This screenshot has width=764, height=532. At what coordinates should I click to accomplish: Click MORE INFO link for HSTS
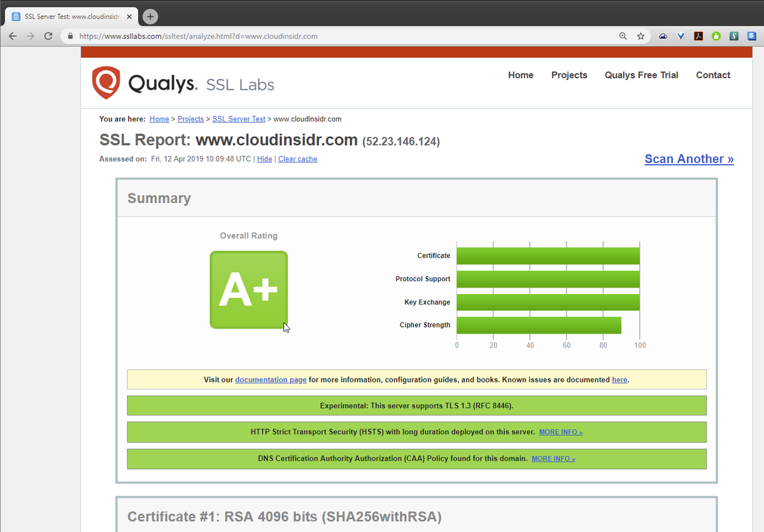561,432
